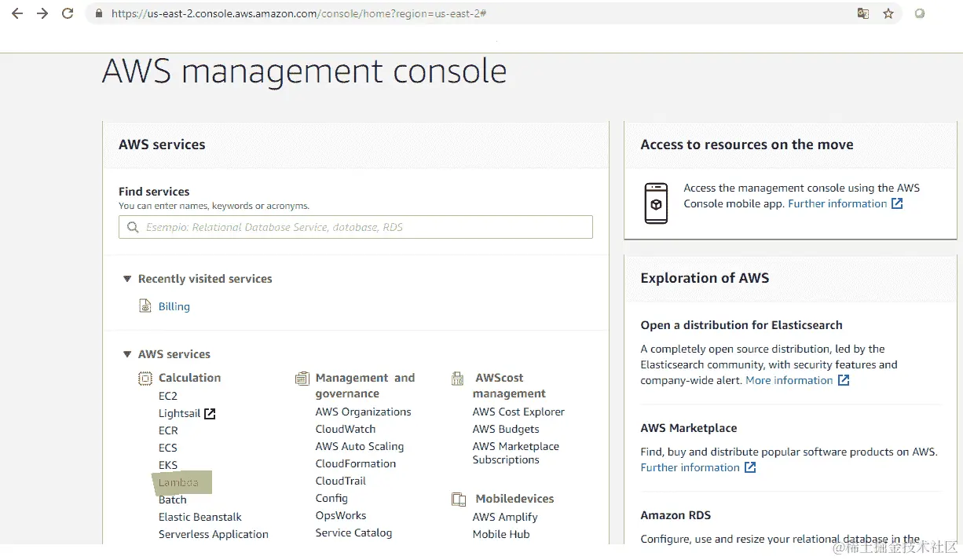Open the Config service
Image resolution: width=963 pixels, height=560 pixels.
point(331,498)
